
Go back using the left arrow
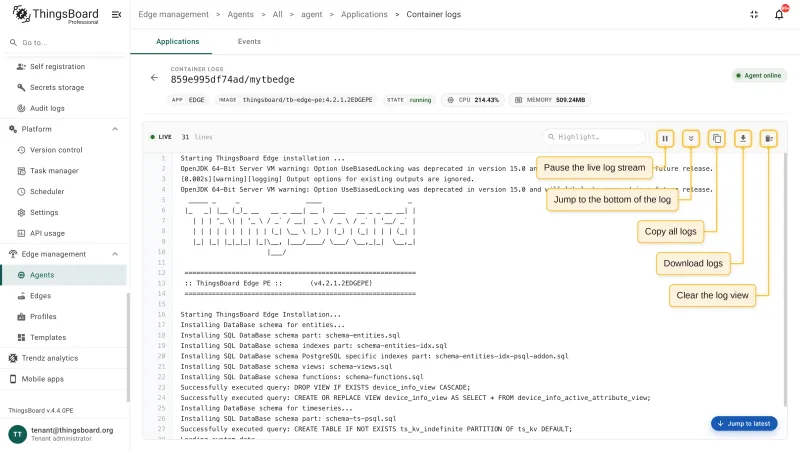click(154, 78)
